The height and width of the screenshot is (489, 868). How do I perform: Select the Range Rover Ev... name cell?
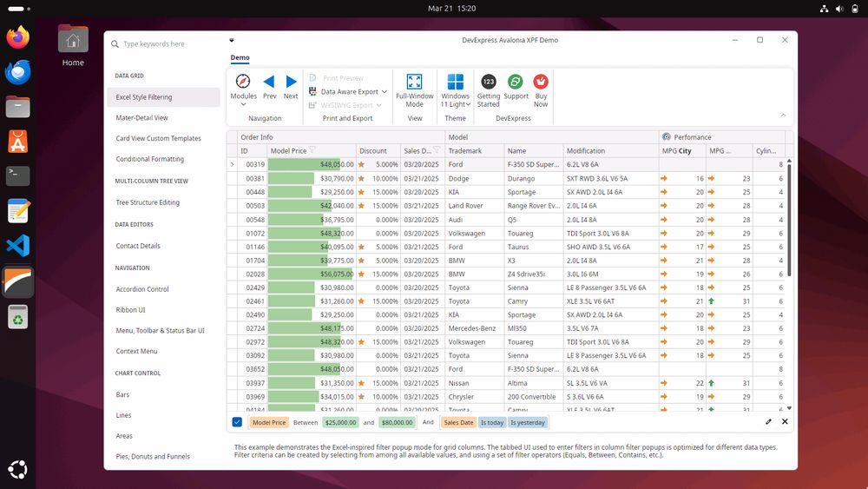pyautogui.click(x=534, y=206)
